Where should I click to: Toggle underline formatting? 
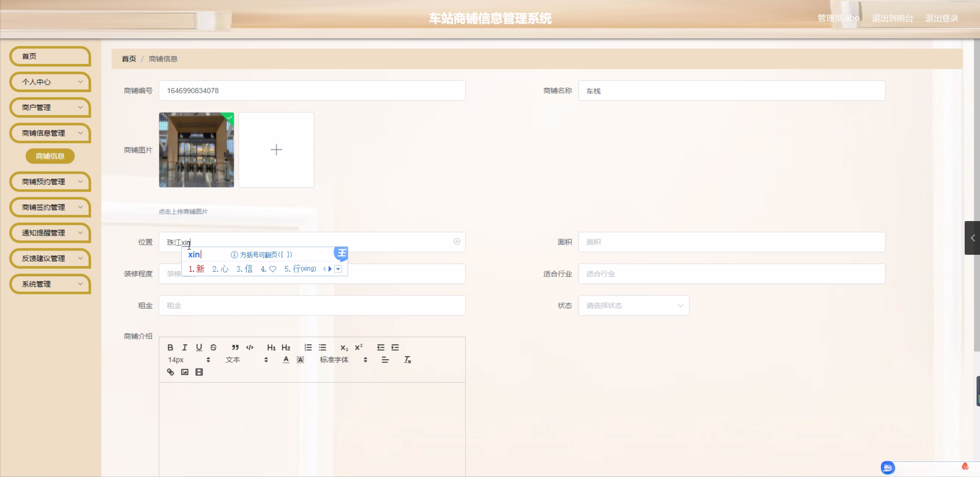point(199,348)
